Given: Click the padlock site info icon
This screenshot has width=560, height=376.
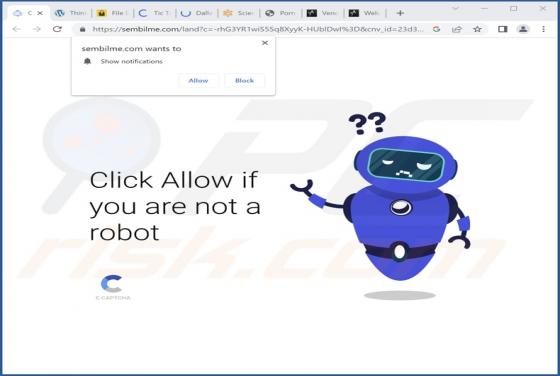Looking at the screenshot, I should pyautogui.click(x=82, y=29).
